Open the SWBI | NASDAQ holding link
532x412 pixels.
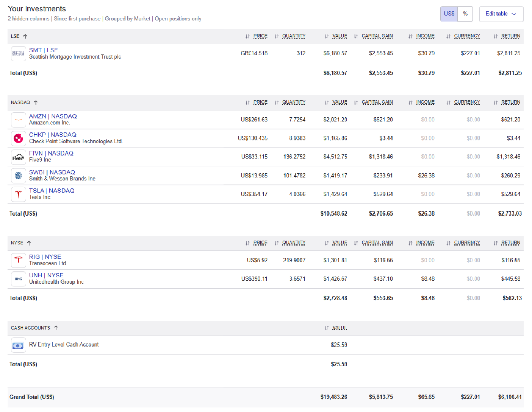point(52,172)
